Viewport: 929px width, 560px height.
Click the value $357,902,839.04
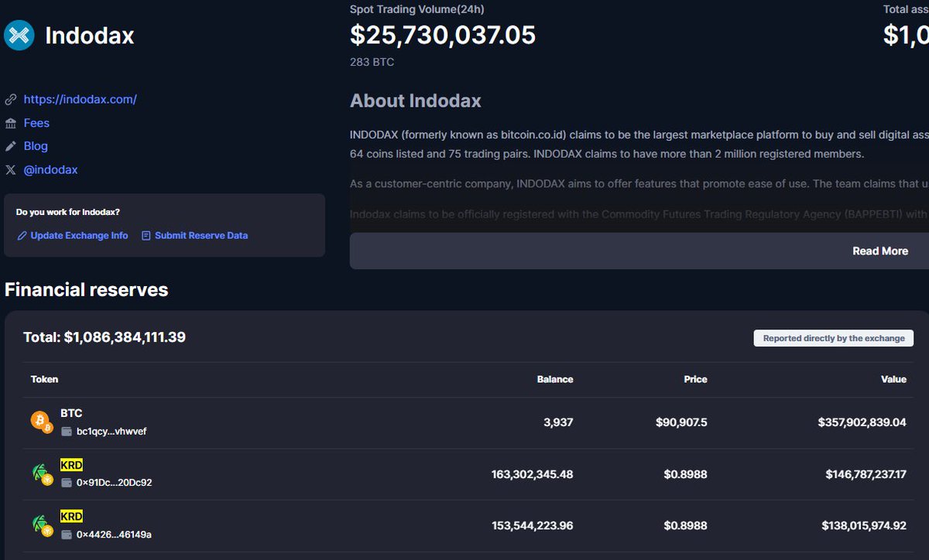(x=862, y=422)
